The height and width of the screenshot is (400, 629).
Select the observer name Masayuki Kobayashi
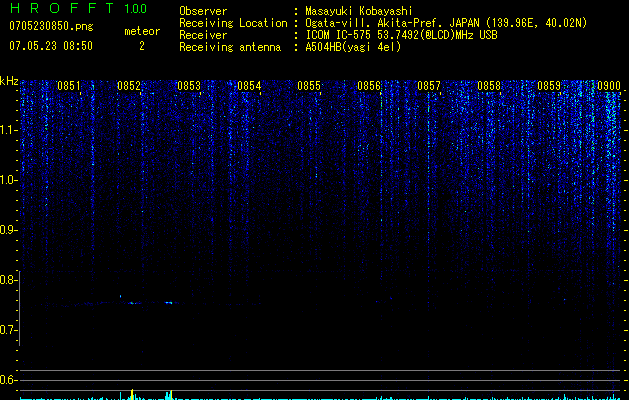tap(359, 11)
